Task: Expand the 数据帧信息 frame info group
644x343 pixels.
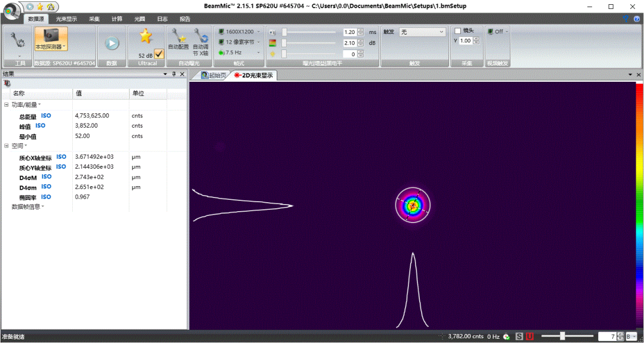Action: pos(28,206)
